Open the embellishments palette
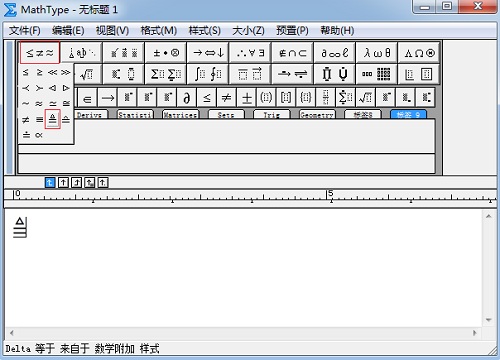Image resolution: width=500 pixels, height=360 pixels. [x=124, y=53]
